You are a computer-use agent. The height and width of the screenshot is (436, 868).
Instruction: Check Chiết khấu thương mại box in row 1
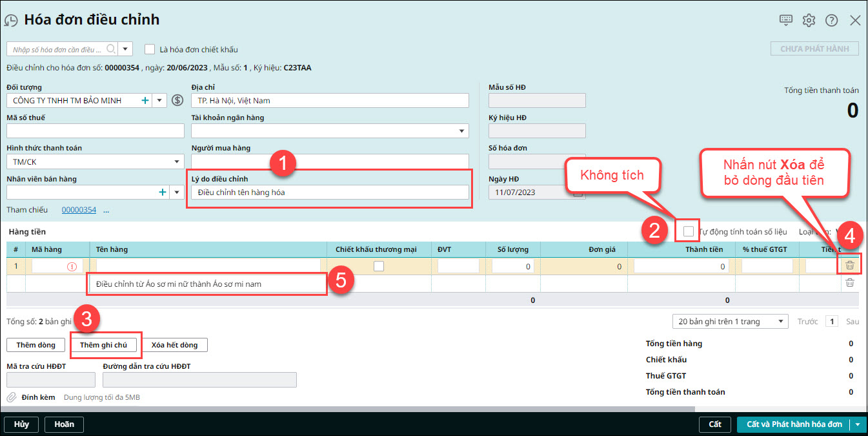379,266
